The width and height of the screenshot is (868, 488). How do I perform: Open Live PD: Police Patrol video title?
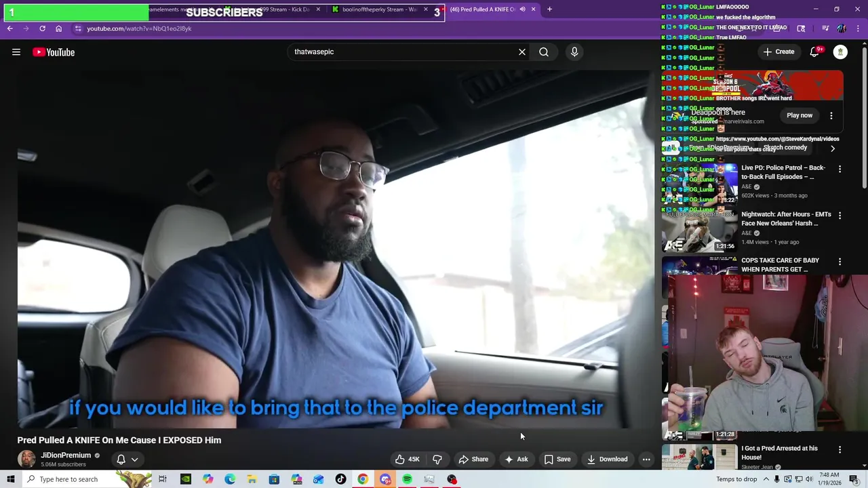tap(783, 172)
